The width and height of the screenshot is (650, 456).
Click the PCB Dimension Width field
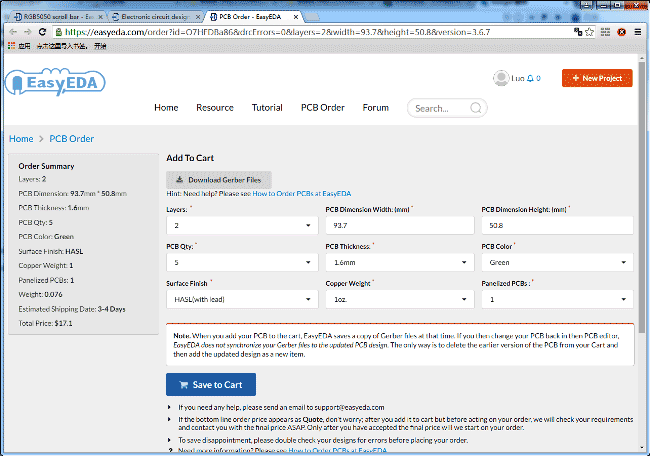(398, 227)
